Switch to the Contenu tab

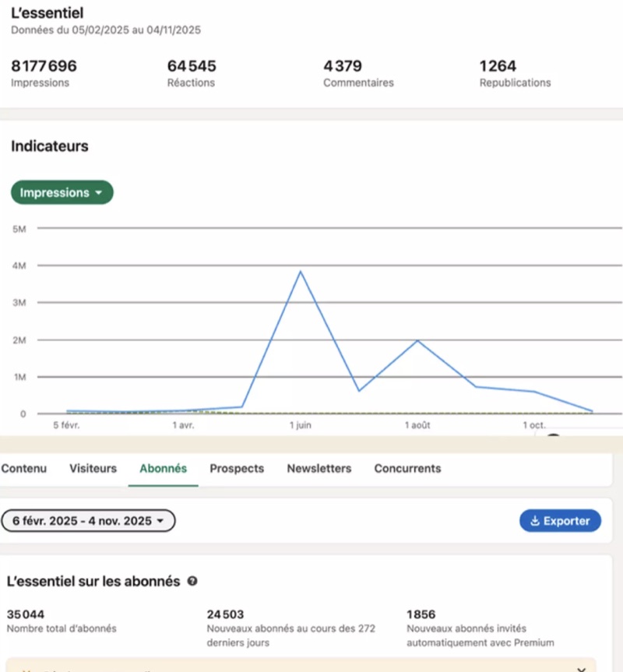tap(24, 469)
